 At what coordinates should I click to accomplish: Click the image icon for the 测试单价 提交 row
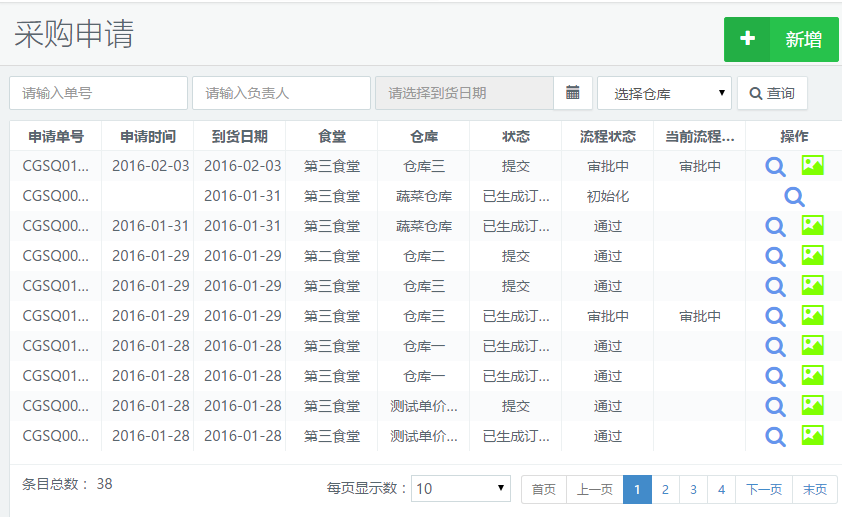coord(812,406)
